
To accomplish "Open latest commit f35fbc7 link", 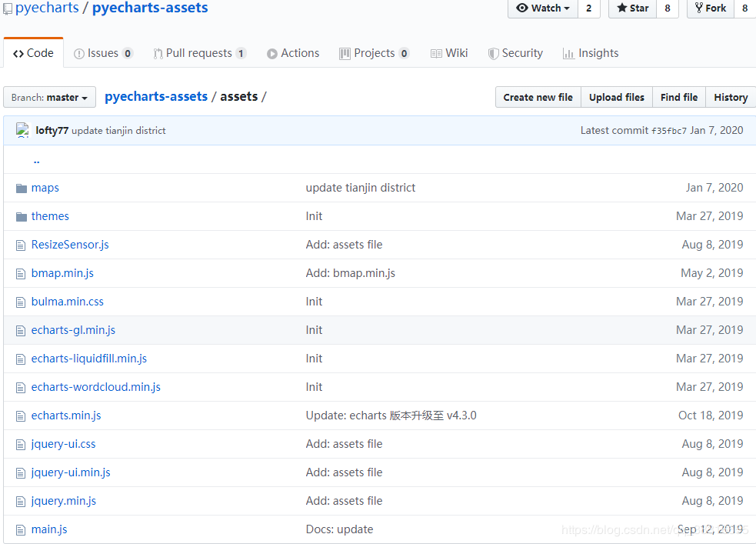I will [669, 131].
